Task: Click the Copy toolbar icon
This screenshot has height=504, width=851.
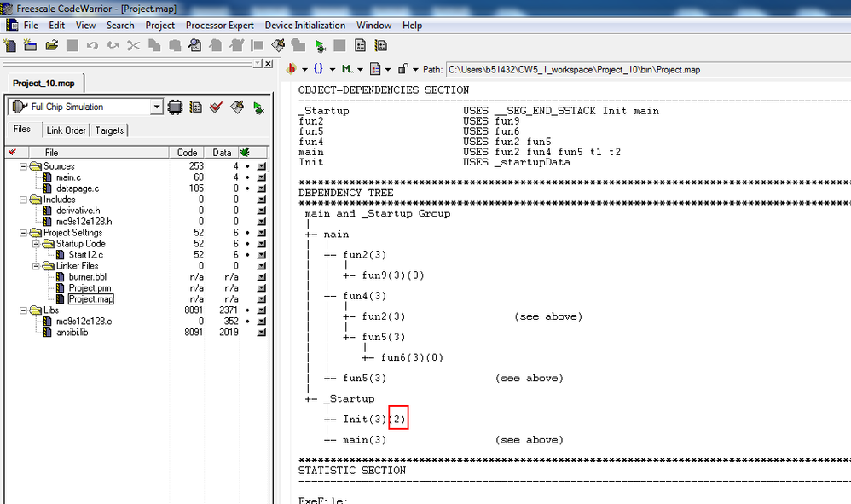Action: pyautogui.click(x=154, y=45)
